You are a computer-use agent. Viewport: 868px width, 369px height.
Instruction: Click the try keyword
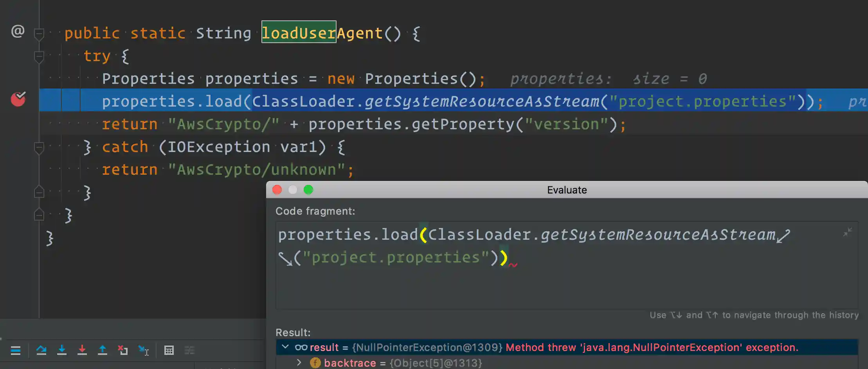[x=97, y=56]
